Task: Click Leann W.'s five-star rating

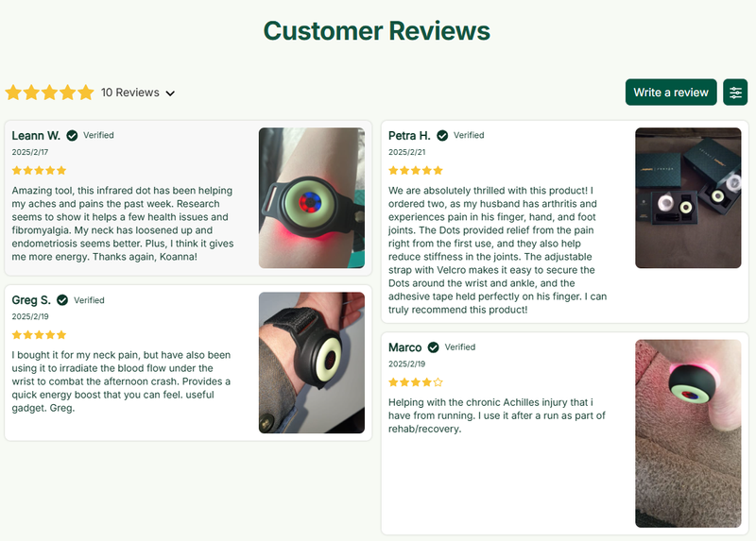Action: 39,171
